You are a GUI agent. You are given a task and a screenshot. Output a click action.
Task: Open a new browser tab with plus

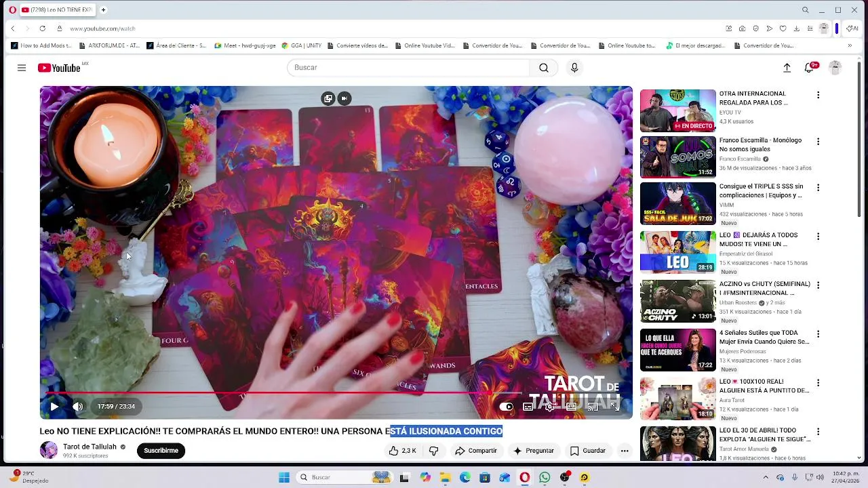coord(104,10)
